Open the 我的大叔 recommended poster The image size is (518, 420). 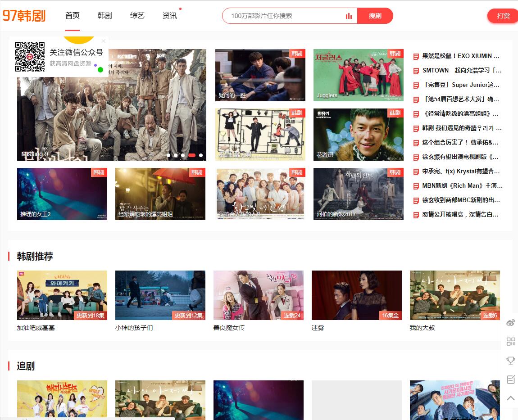[x=454, y=295]
